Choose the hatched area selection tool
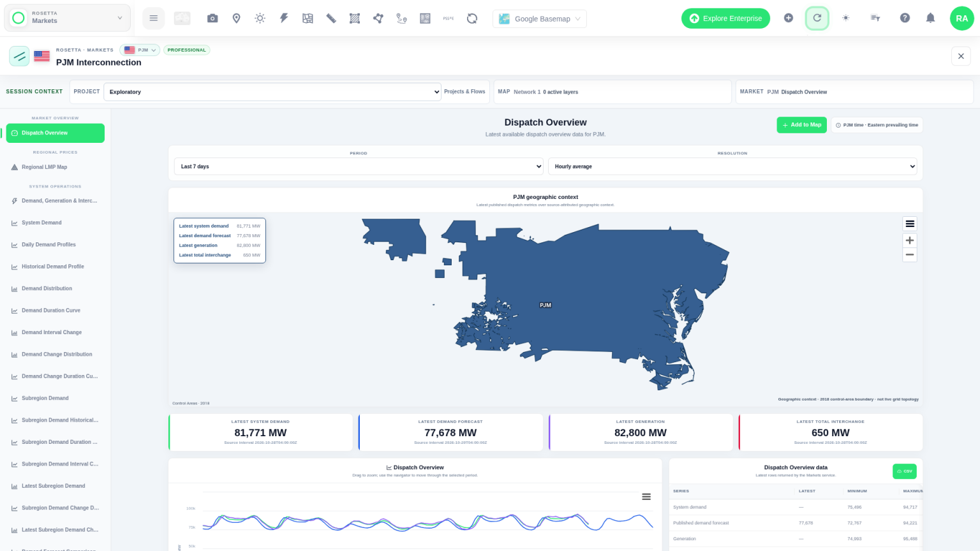 355,18
